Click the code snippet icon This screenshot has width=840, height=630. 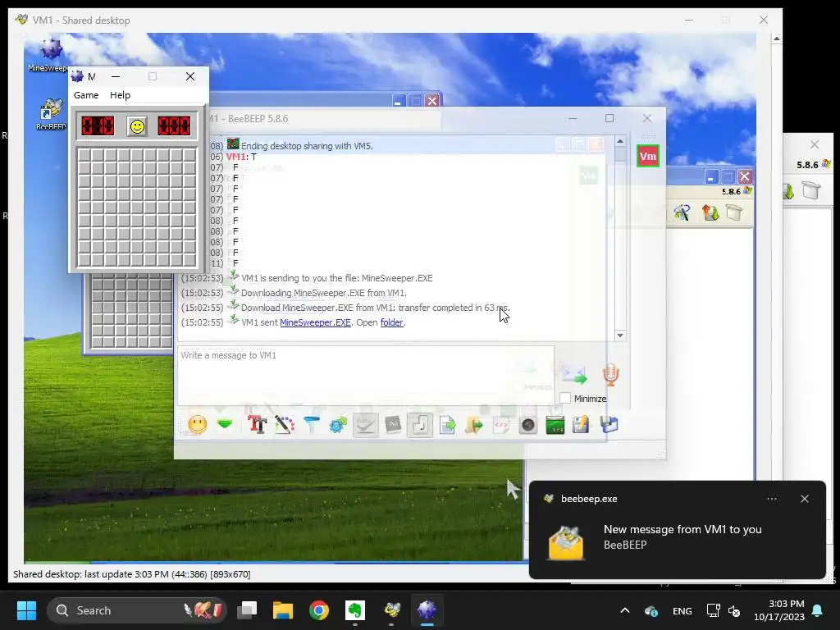501,426
